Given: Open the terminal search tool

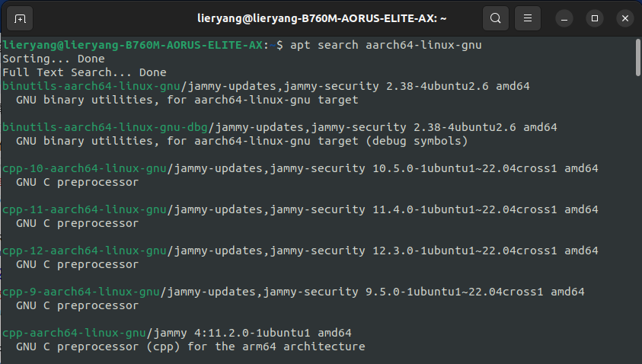Looking at the screenshot, I should click(x=496, y=18).
